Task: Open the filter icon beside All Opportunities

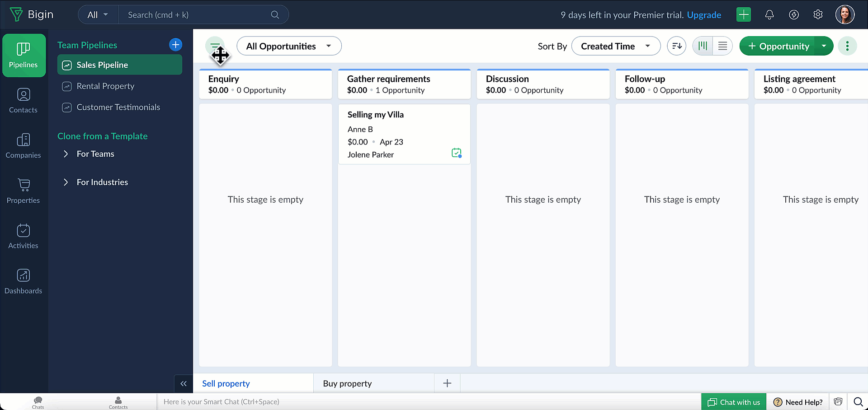Action: coord(215,46)
